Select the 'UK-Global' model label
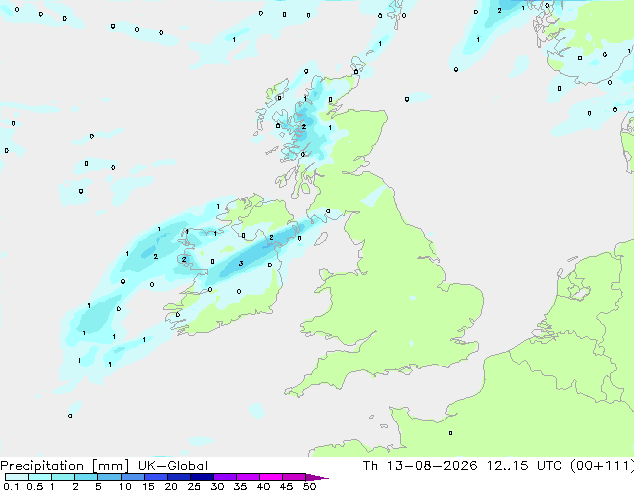 173,466
